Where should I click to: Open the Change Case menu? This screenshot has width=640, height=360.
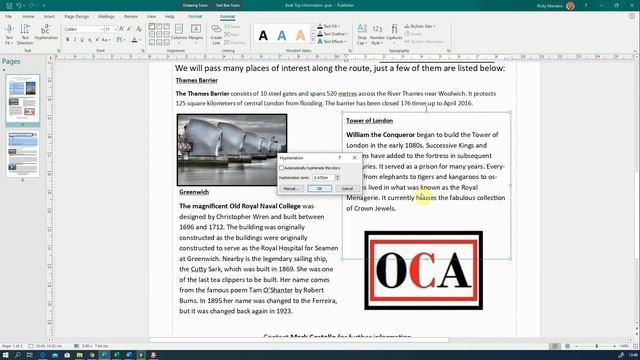coord(106,40)
